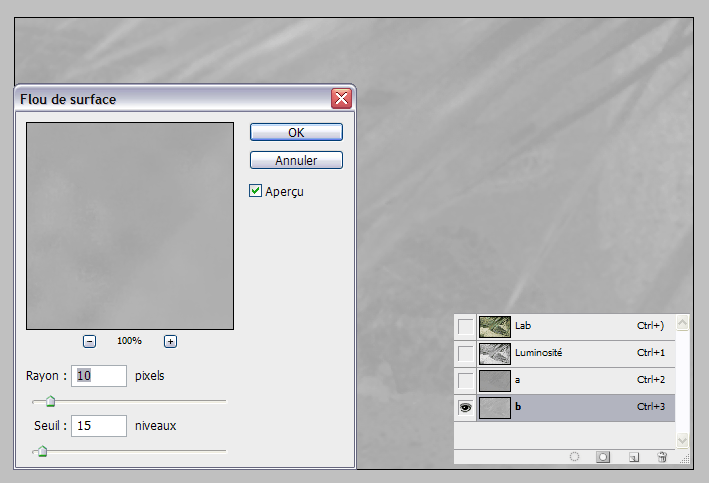709x483 pixels.
Task: Show the a channel visibility
Action: pyautogui.click(x=465, y=380)
